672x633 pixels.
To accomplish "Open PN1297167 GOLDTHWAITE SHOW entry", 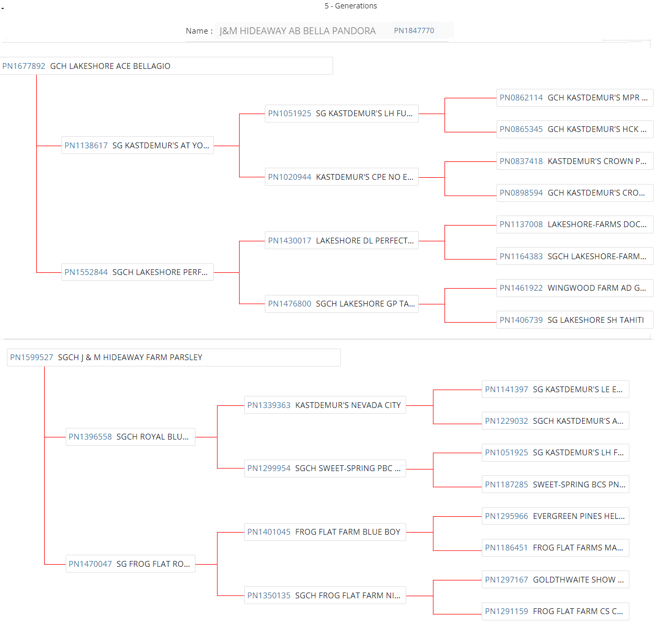I will (x=555, y=580).
